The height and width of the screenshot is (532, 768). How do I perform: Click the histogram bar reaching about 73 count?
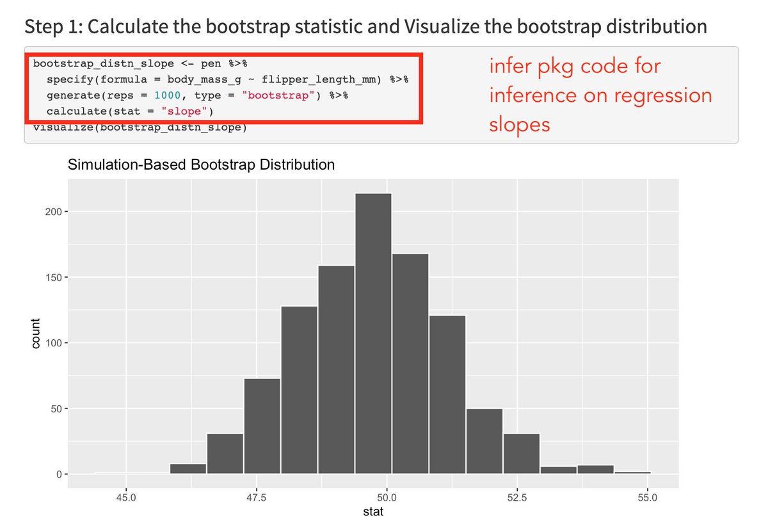[x=262, y=426]
